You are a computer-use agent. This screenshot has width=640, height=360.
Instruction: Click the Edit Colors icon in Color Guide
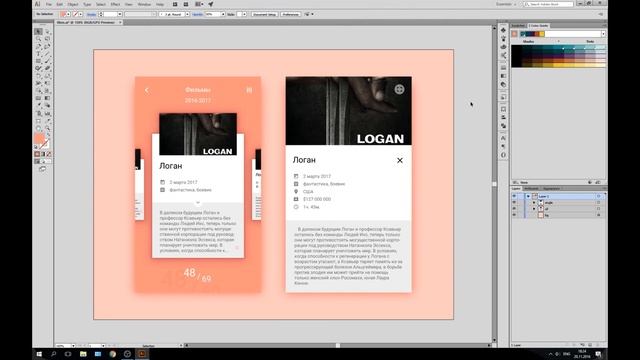point(590,182)
